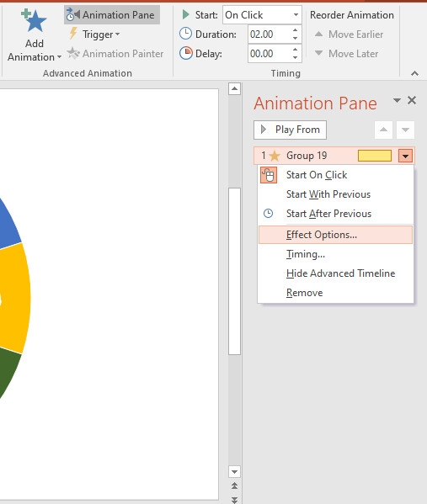Increase Duration with the up arrow
This screenshot has height=504, width=427.
[296, 30]
